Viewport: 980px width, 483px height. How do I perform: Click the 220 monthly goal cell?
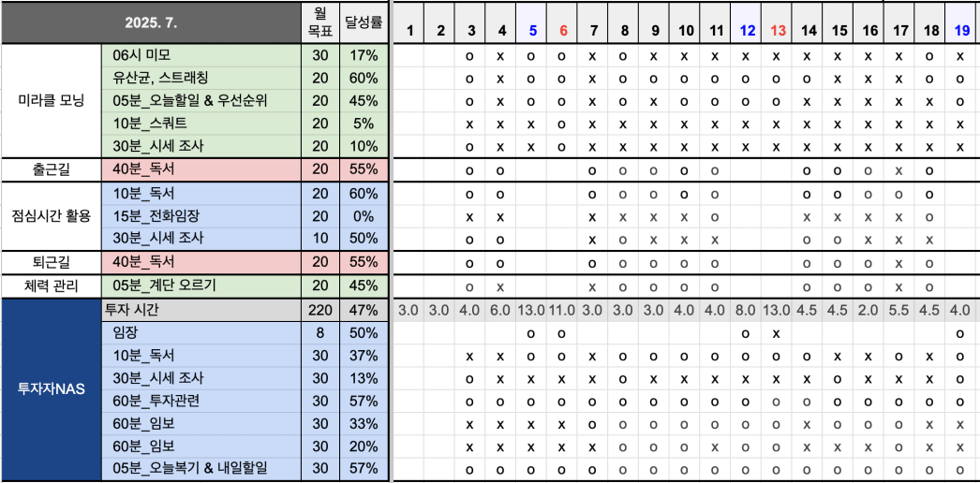coord(320,310)
